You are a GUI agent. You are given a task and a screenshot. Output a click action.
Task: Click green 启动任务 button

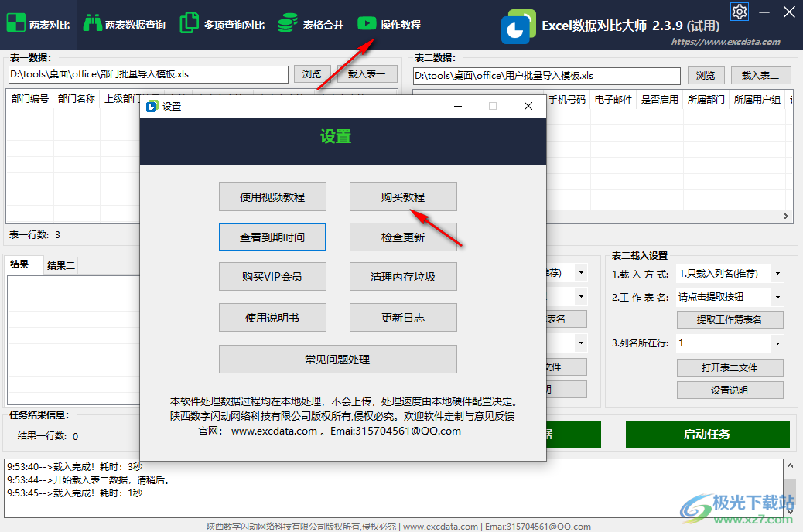(707, 435)
